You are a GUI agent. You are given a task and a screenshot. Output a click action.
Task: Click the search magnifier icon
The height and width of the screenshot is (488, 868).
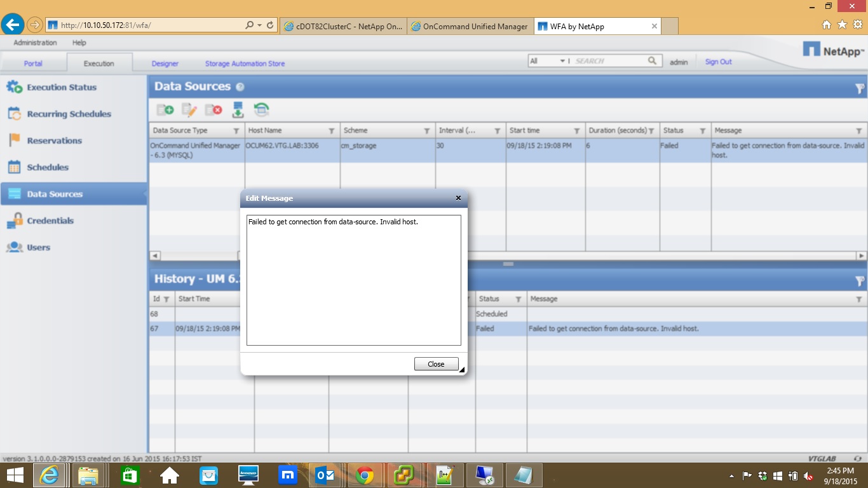coord(652,61)
